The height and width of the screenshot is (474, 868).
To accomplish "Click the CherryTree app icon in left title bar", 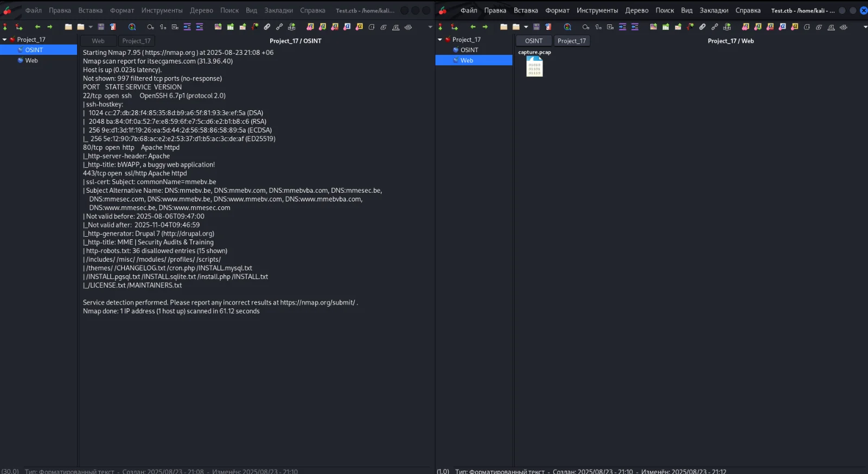I will click(x=7, y=10).
